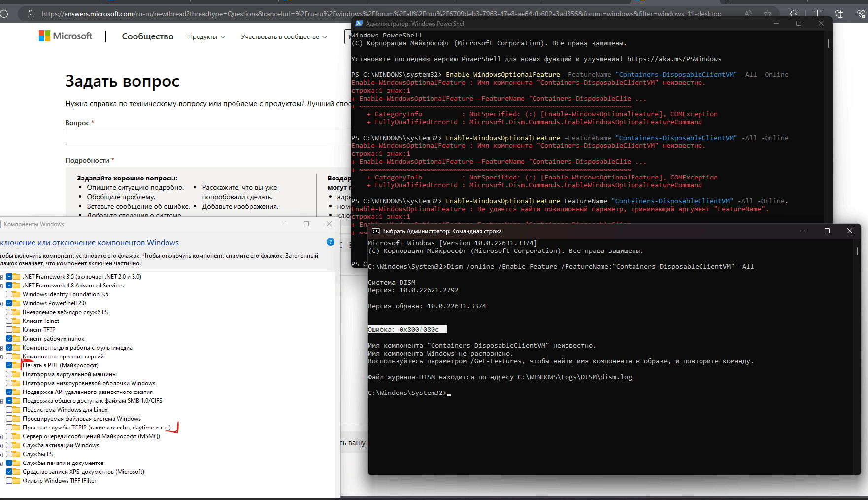The width and height of the screenshot is (868, 500).
Task: Open the Продукты dropdown
Action: click(x=206, y=37)
